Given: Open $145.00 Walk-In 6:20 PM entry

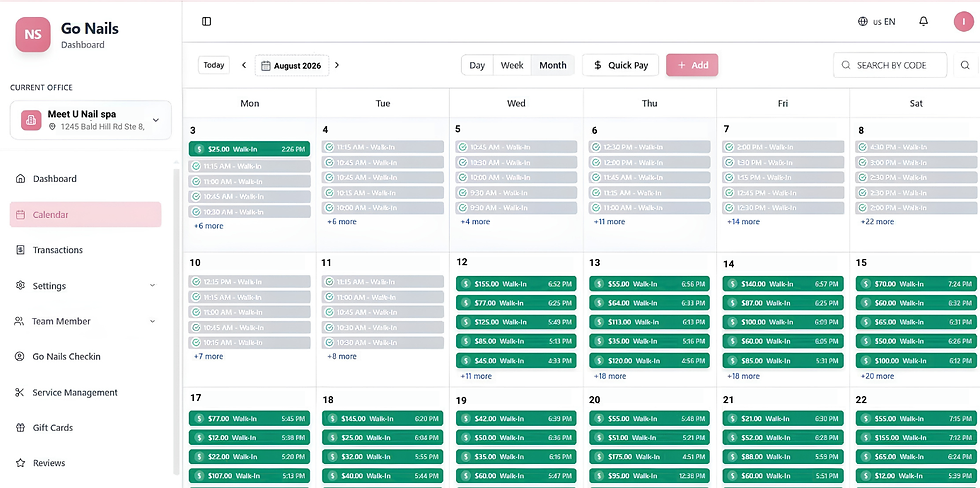Looking at the screenshot, I should [x=382, y=419].
